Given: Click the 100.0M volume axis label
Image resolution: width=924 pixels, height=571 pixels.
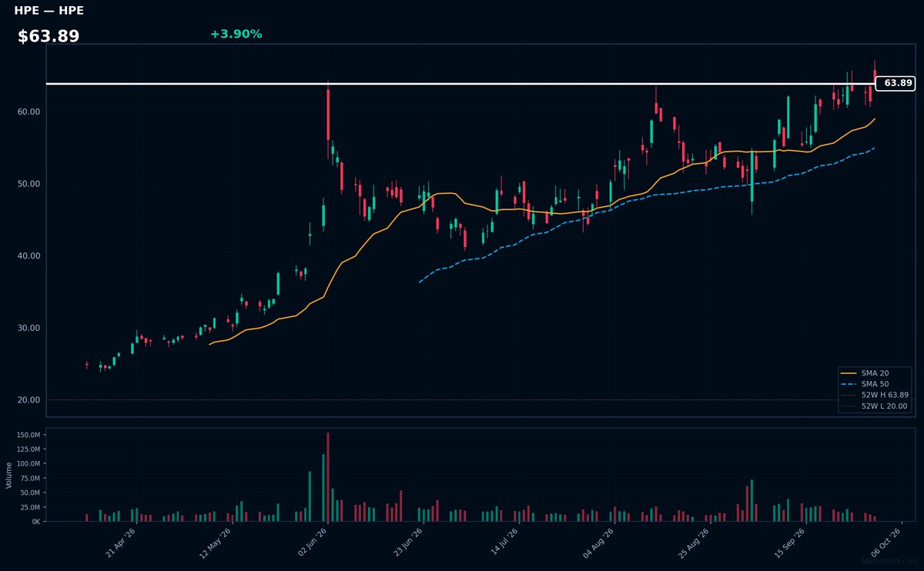Looking at the screenshot, I should click(x=28, y=464).
